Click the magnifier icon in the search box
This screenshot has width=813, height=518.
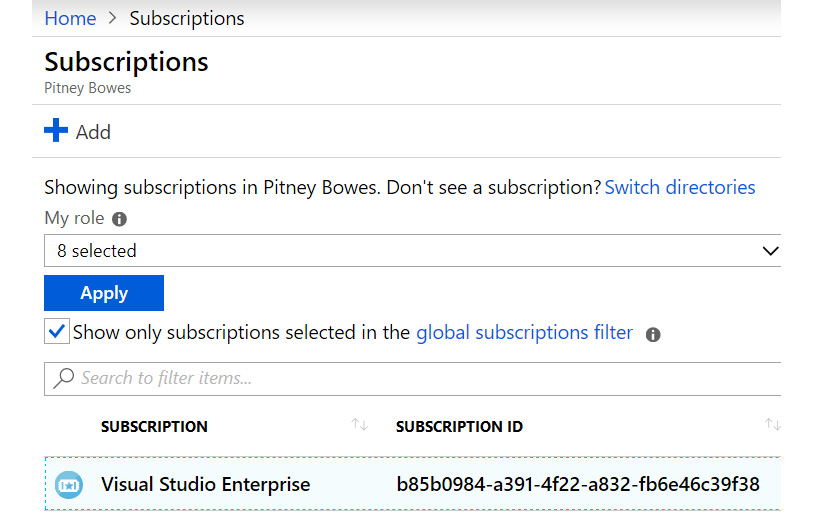[x=64, y=378]
